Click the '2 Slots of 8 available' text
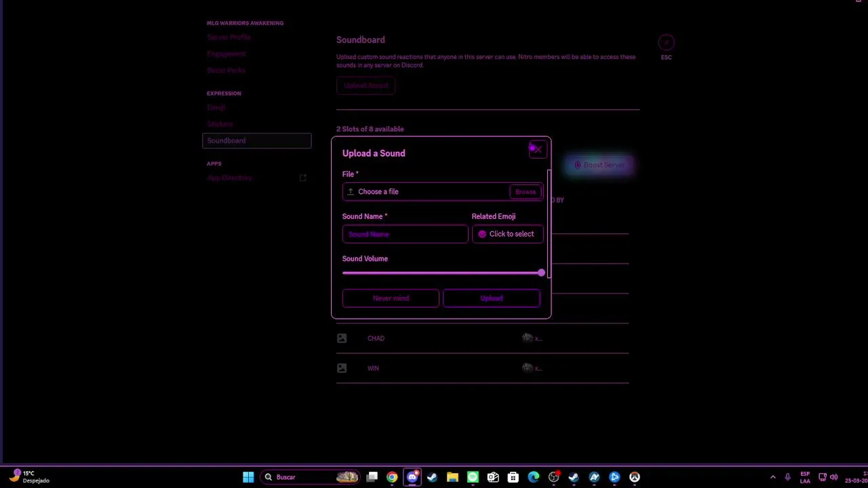 [x=370, y=129]
